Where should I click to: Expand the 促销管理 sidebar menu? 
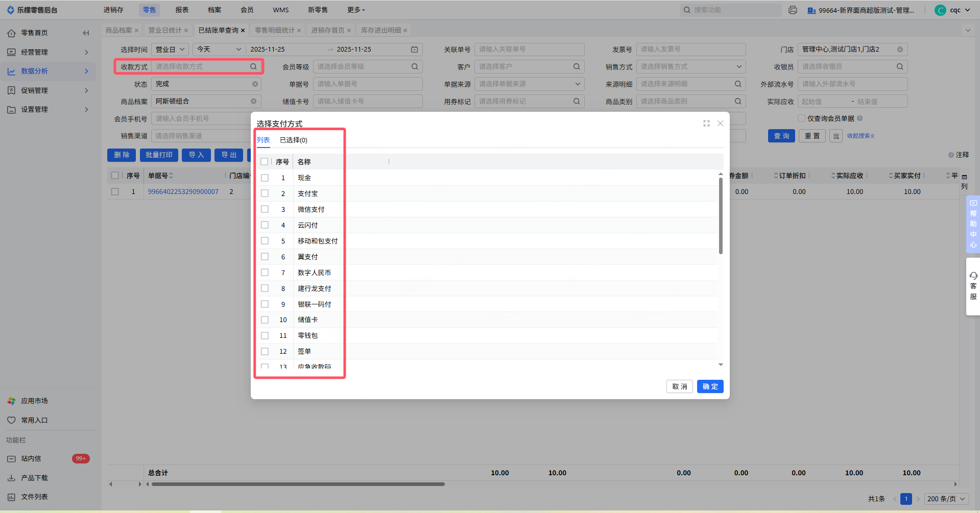click(x=49, y=90)
